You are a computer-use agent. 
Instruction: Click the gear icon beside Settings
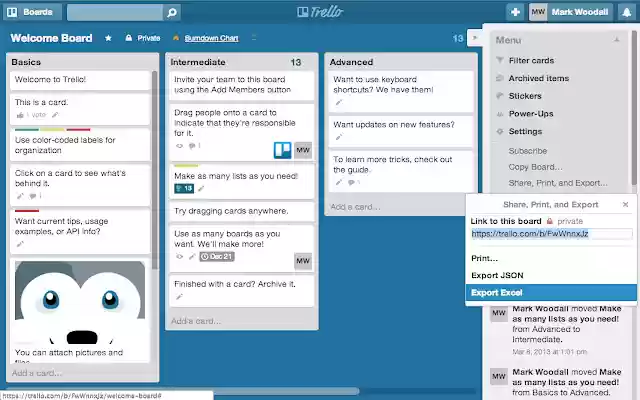[500, 131]
